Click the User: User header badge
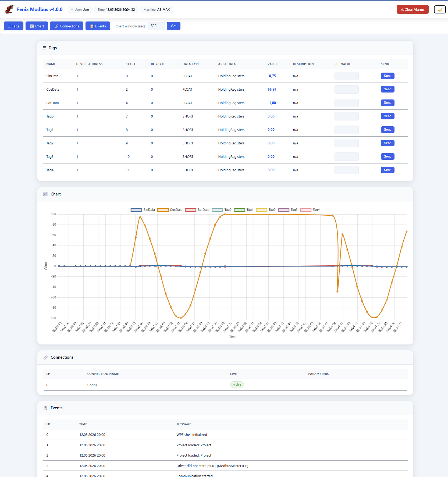This screenshot has height=477, width=448. click(x=80, y=9)
